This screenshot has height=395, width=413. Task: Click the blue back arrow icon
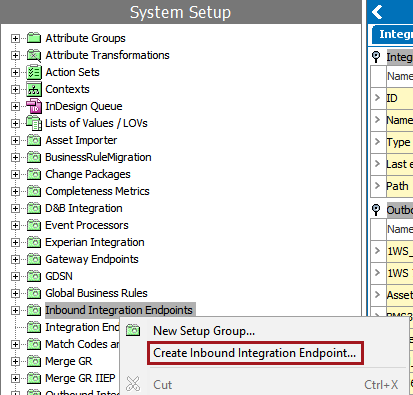pos(377,12)
